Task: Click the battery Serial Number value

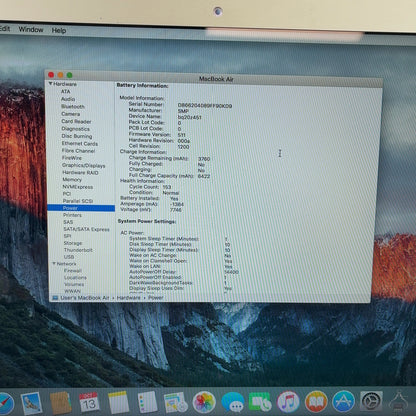Action: [x=205, y=106]
